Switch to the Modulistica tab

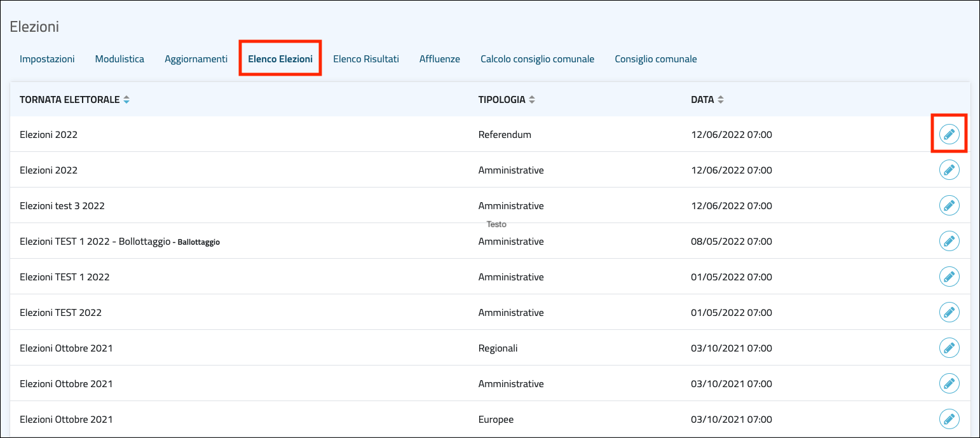[119, 59]
